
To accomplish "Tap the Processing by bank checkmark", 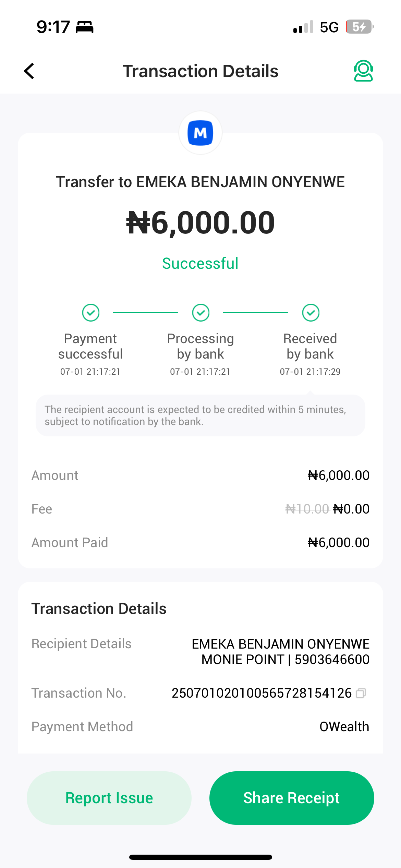I will (x=200, y=313).
